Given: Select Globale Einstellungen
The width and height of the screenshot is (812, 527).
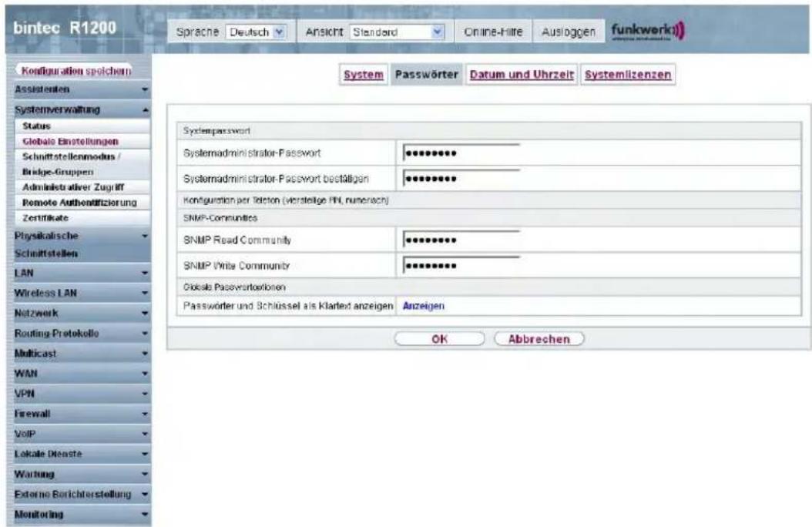Looking at the screenshot, I should (83, 141).
